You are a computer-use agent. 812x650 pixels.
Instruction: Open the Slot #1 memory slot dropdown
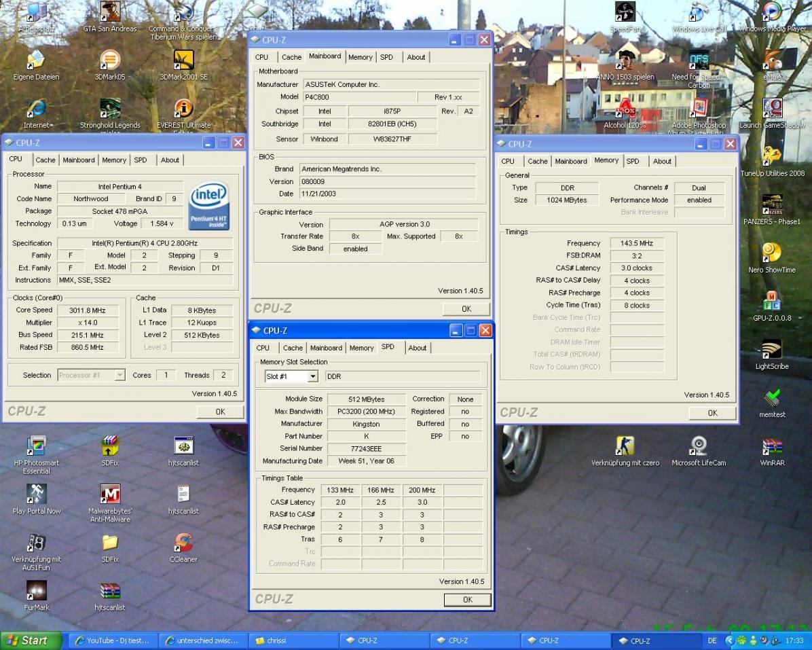point(313,376)
